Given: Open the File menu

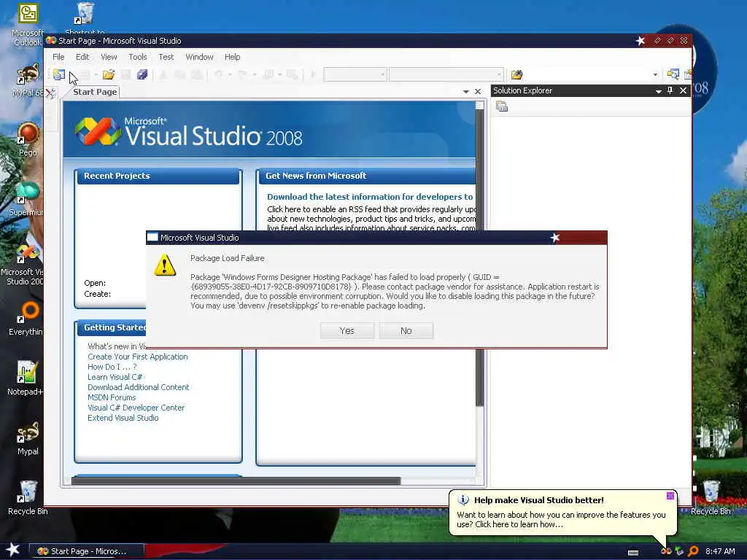Looking at the screenshot, I should 58,57.
